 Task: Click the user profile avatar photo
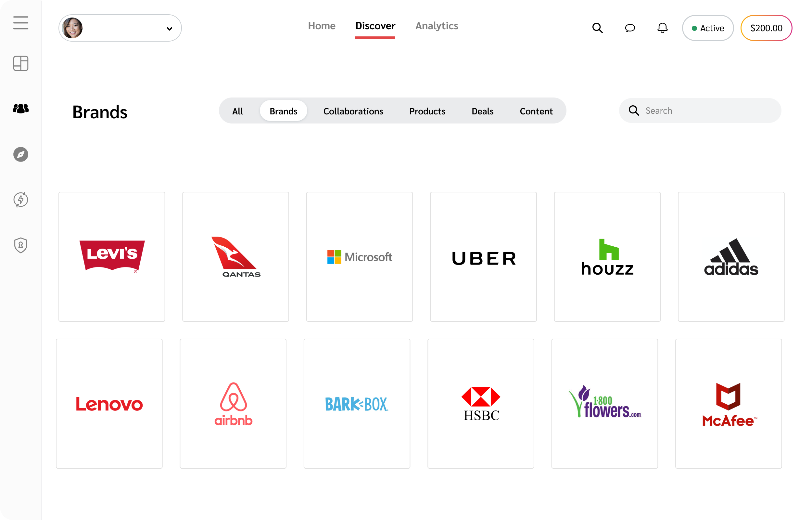(72, 28)
